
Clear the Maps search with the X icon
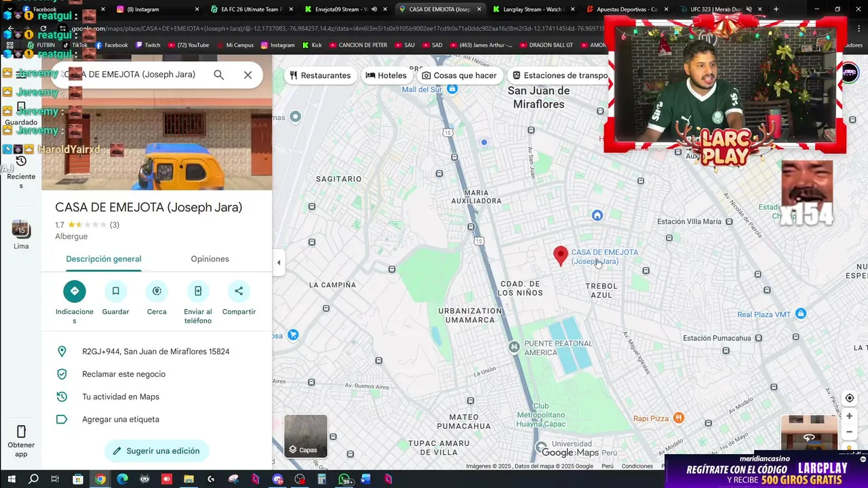[x=248, y=75]
